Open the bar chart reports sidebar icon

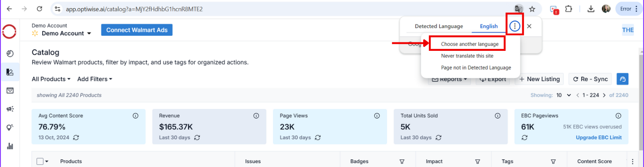[10, 146]
